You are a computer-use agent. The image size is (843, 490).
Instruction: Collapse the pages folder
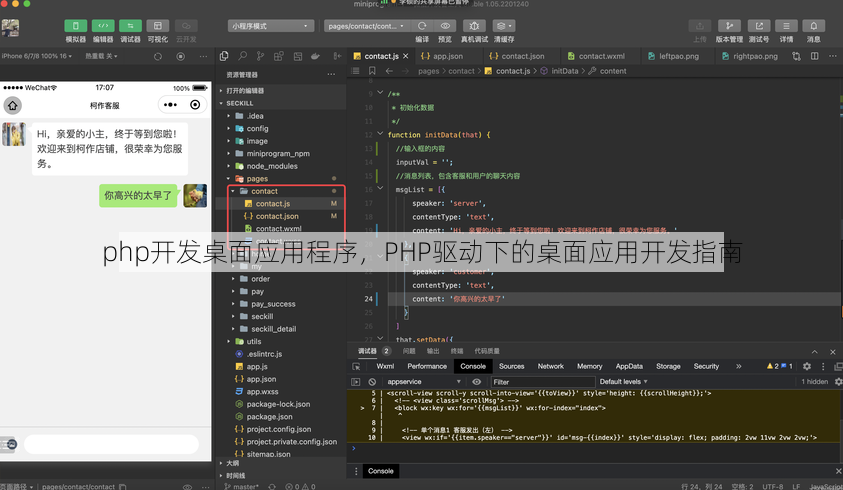(257, 179)
